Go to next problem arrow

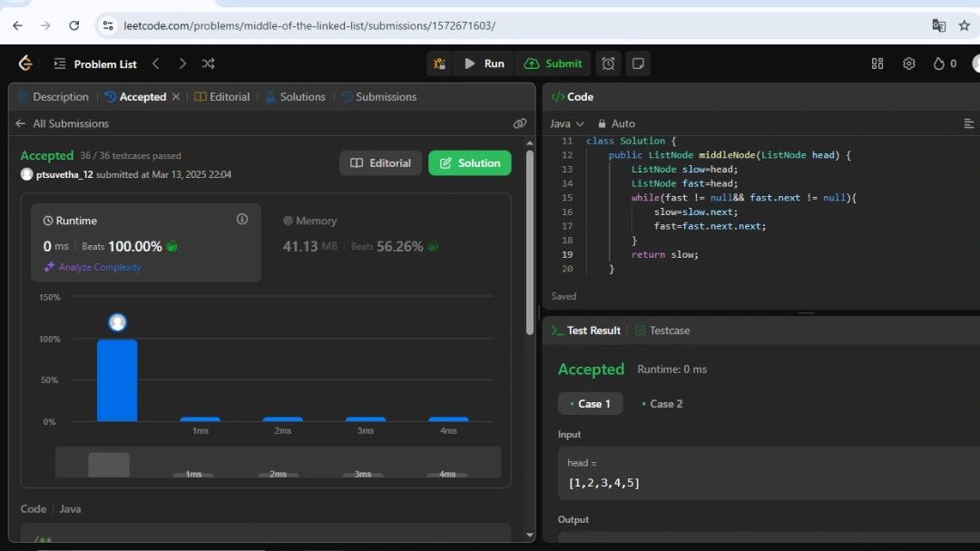point(181,64)
